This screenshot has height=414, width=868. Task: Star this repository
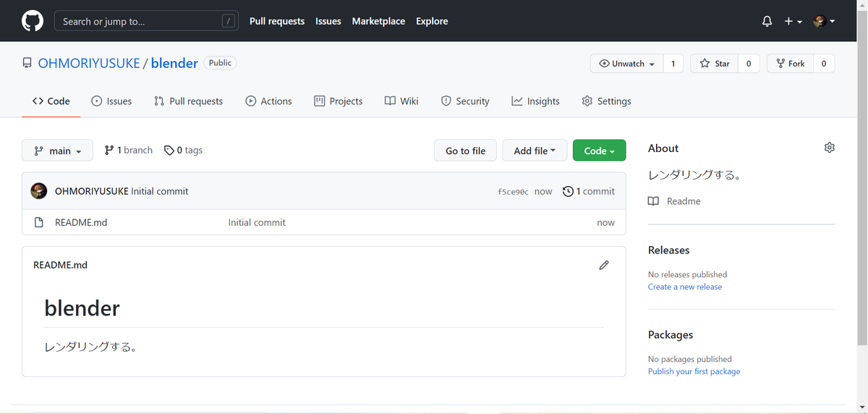click(715, 64)
